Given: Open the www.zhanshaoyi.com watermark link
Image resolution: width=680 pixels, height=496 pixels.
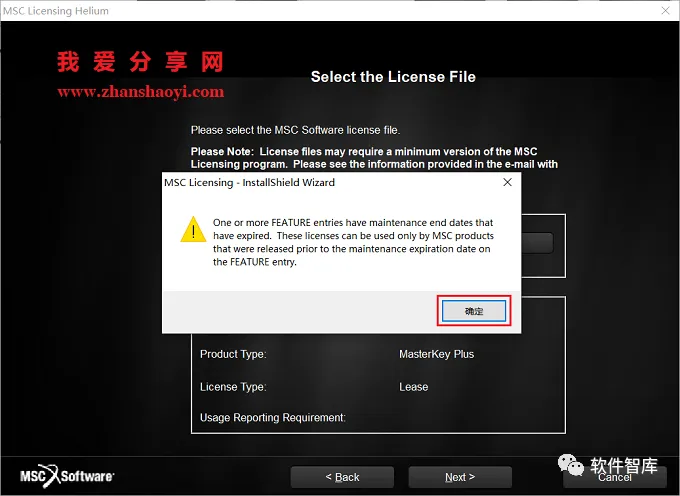Looking at the screenshot, I should pos(141,91).
